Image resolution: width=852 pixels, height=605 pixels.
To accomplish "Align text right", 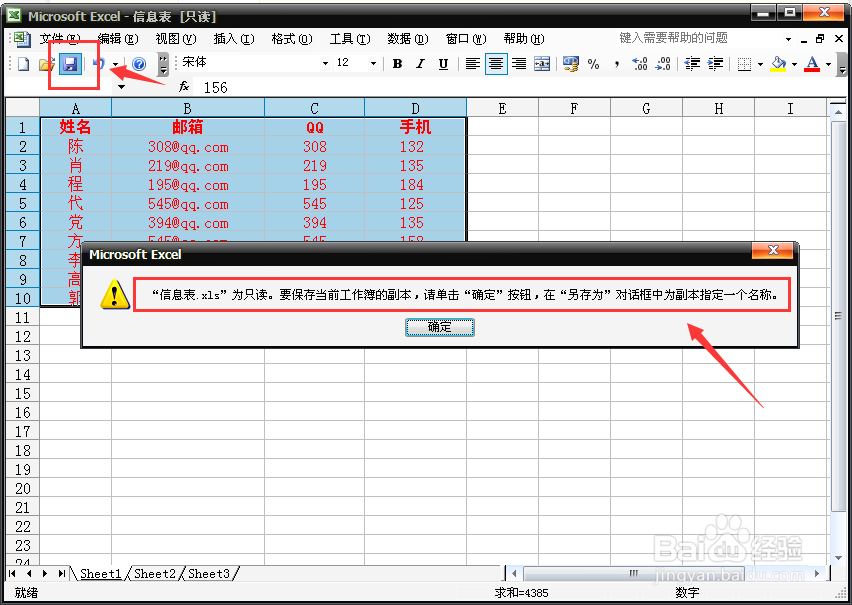I will click(x=519, y=64).
